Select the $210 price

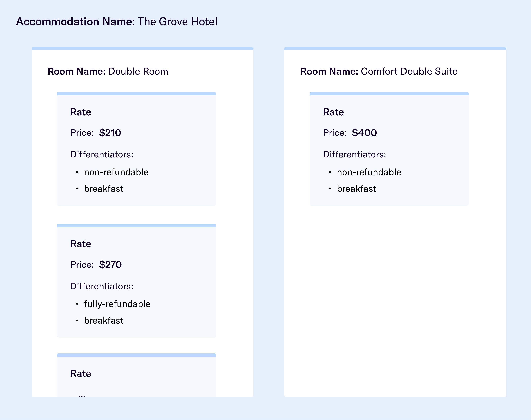pos(110,133)
